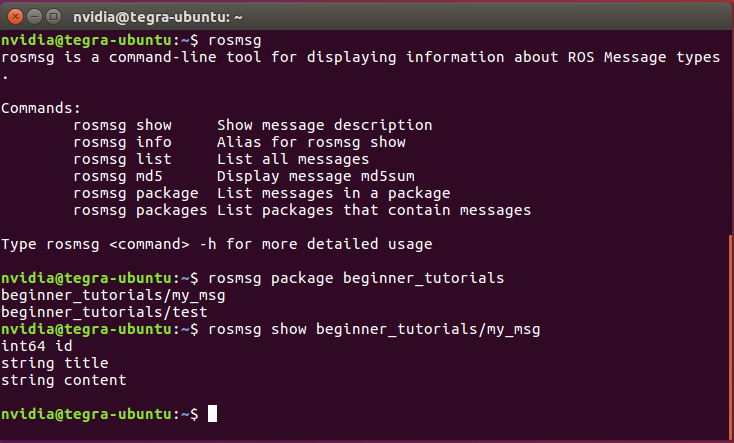Screen dimensions: 734x443
Task: Maximize the terminal window
Action: [54, 17]
